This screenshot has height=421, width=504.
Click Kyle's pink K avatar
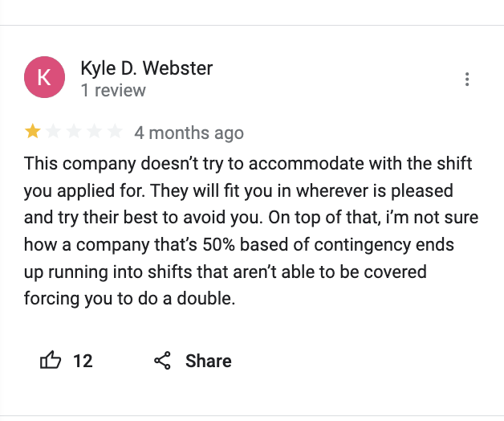tap(44, 77)
